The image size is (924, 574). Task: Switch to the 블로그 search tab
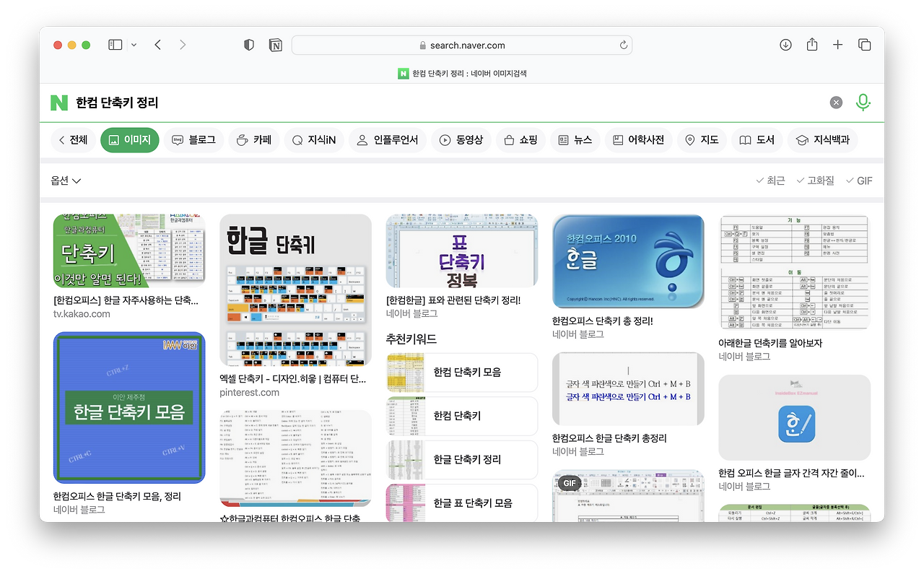pyautogui.click(x=193, y=140)
